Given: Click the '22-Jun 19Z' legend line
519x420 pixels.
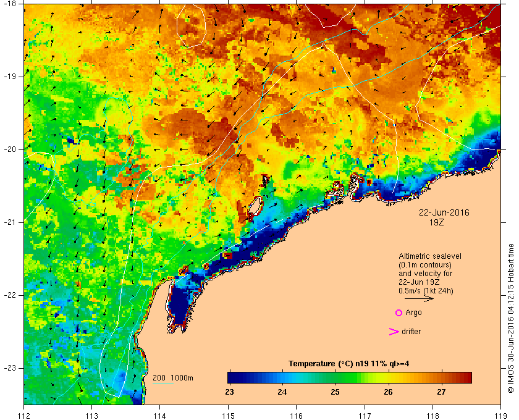Looking at the screenshot, I should pyautogui.click(x=419, y=282).
